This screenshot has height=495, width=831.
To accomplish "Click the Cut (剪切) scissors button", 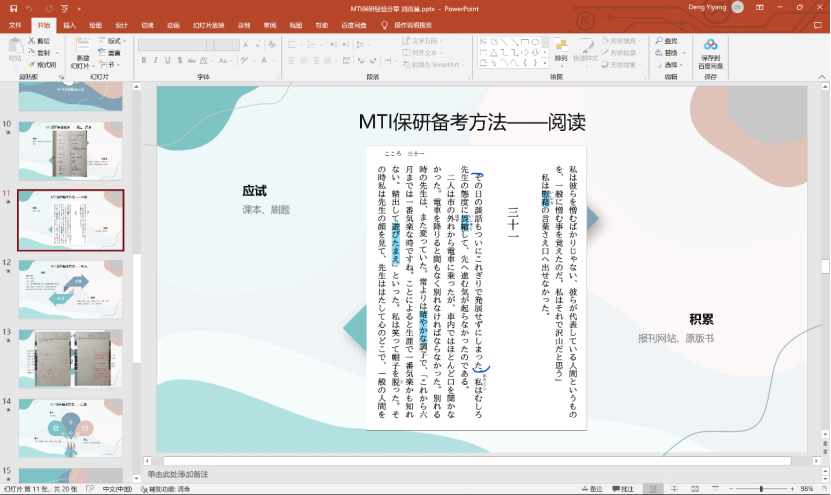I will (x=39, y=41).
